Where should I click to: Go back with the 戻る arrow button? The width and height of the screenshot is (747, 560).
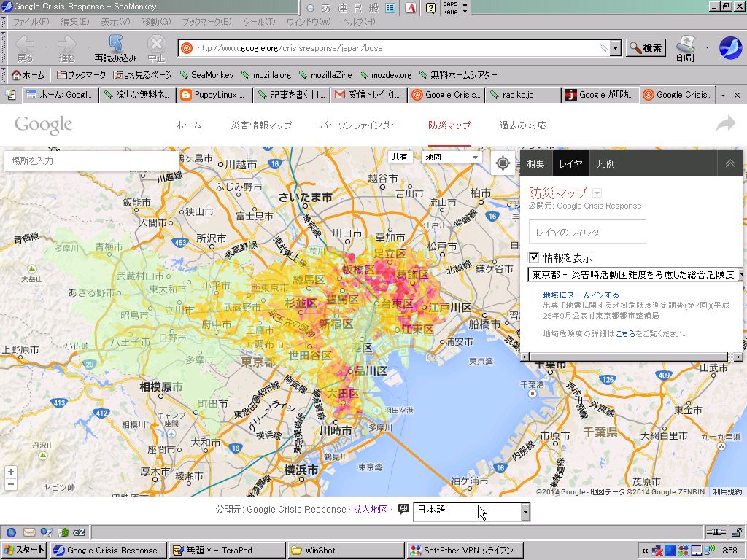pos(25,49)
